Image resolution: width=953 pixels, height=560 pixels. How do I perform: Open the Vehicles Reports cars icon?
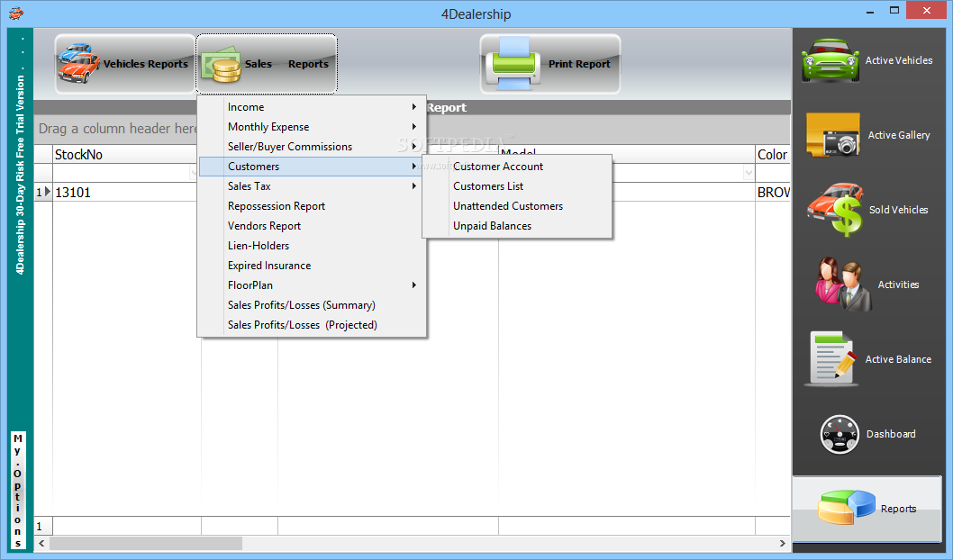(79, 63)
